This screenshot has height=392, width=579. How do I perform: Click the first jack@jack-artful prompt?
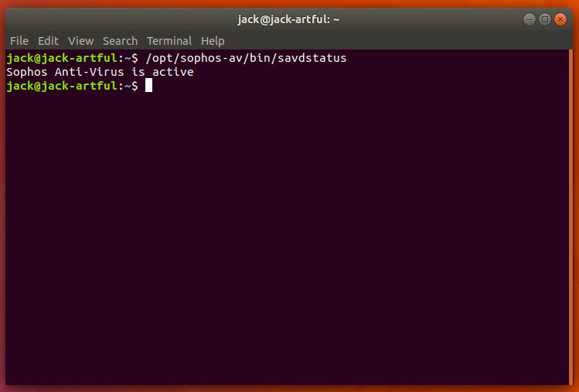(x=63, y=59)
